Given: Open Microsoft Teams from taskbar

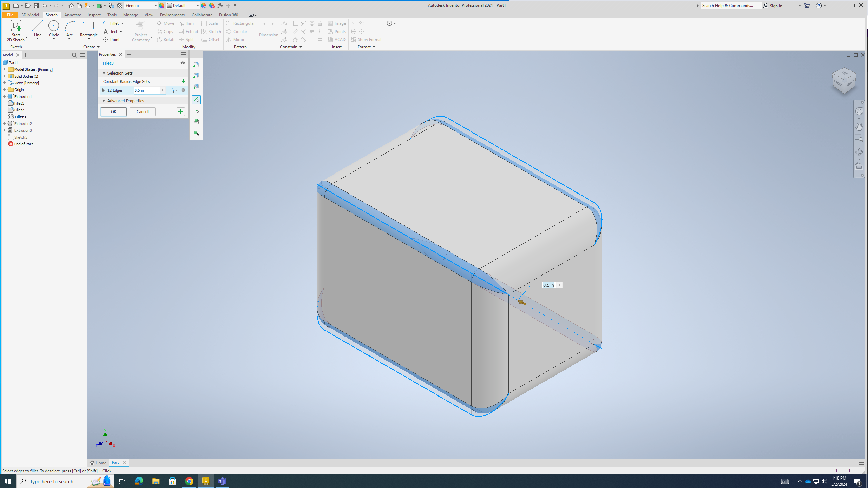Looking at the screenshot, I should point(222,481).
